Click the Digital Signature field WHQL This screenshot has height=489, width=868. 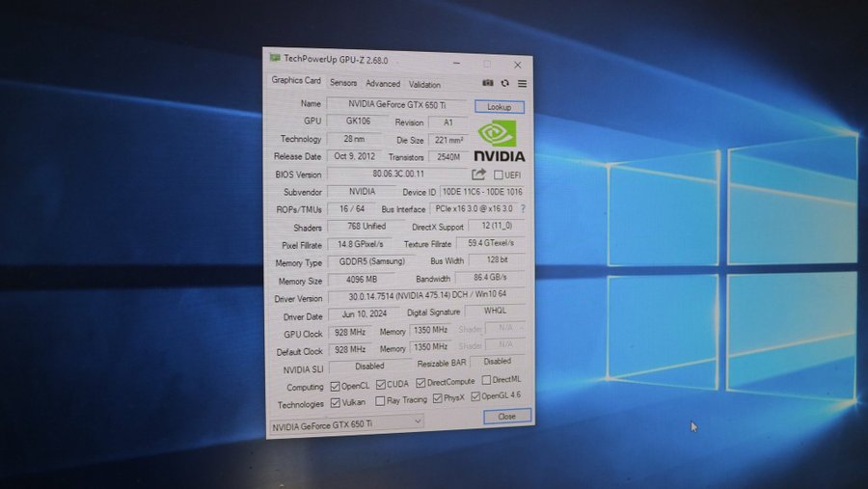click(x=495, y=311)
